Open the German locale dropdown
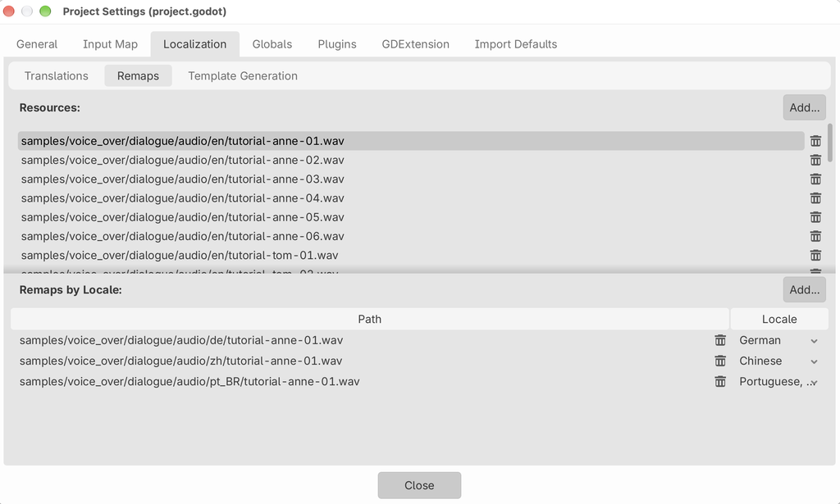Image resolution: width=840 pixels, height=504 pixels. coord(778,340)
